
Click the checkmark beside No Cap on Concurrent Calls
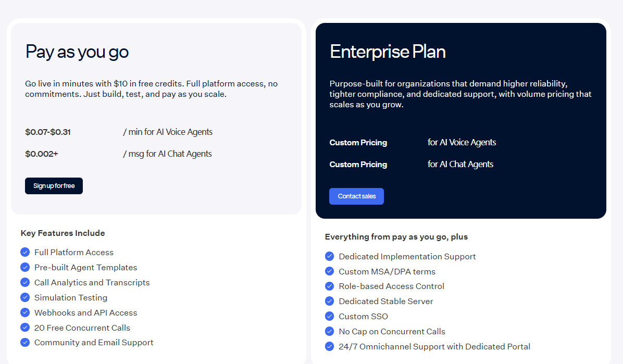tap(329, 331)
